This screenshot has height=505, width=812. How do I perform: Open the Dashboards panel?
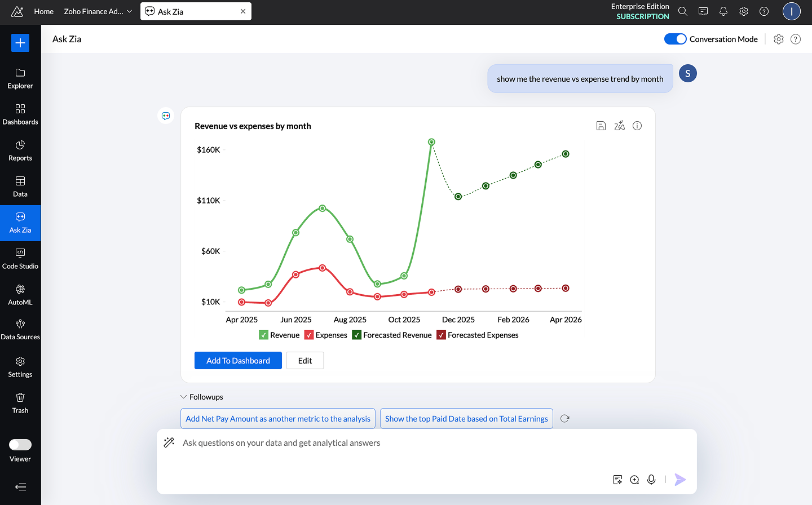pyautogui.click(x=20, y=114)
